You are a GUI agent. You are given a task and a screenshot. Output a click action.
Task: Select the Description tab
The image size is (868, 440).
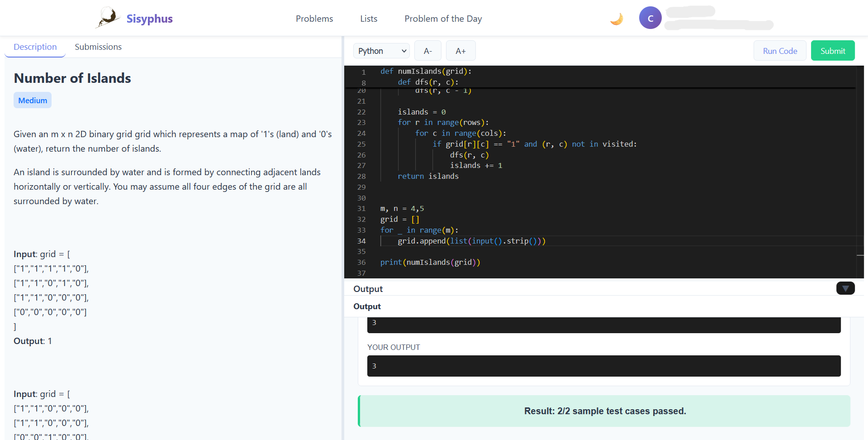(35, 47)
